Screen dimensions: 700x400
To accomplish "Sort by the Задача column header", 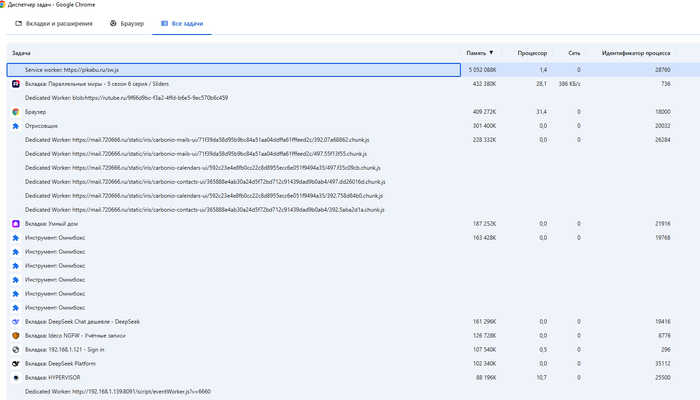I will 21,53.
